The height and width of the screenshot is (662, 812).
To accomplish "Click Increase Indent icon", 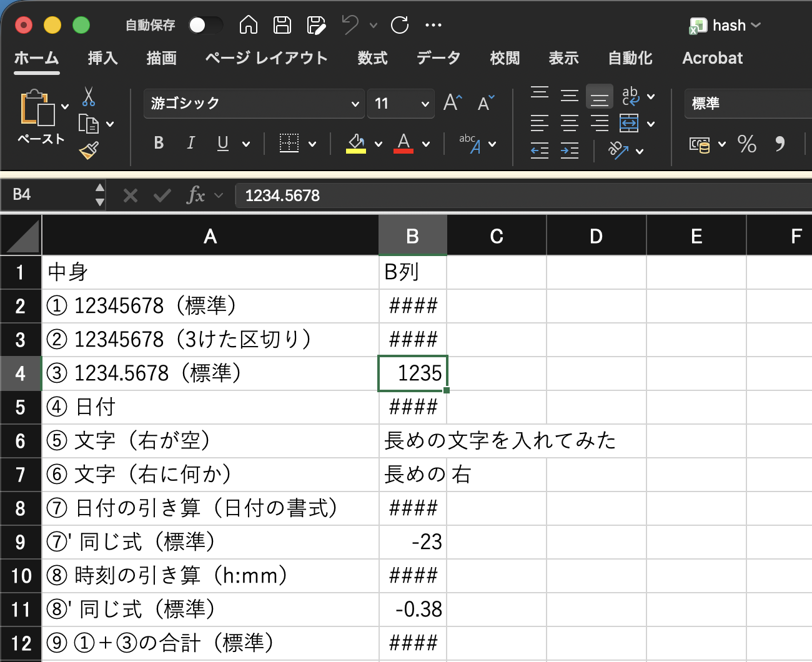I will [570, 151].
